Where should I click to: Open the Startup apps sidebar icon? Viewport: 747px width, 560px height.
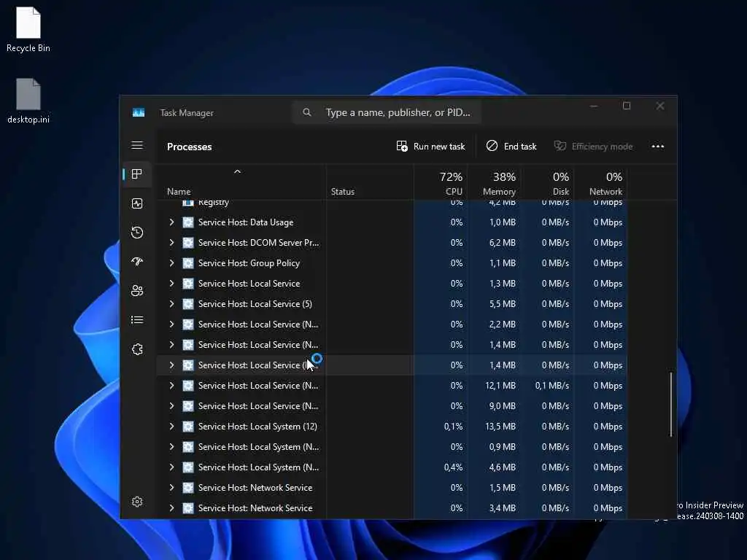point(137,262)
